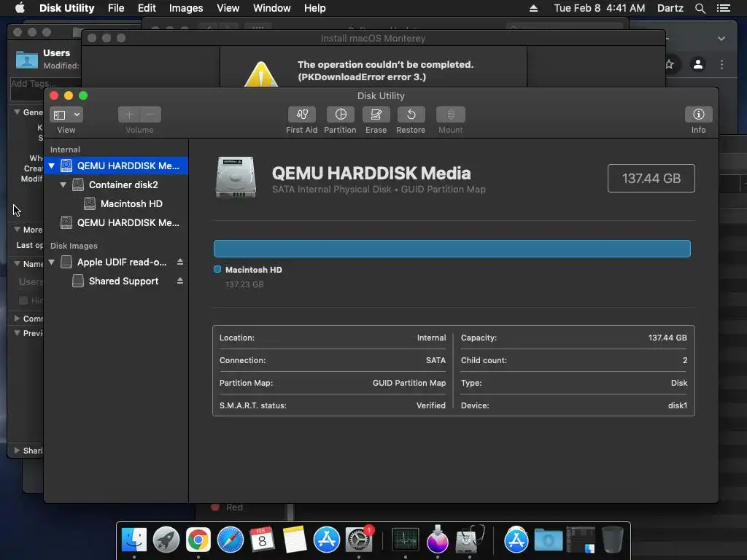747x560 pixels.
Task: Collapse General section in Users info window
Action: 17,112
